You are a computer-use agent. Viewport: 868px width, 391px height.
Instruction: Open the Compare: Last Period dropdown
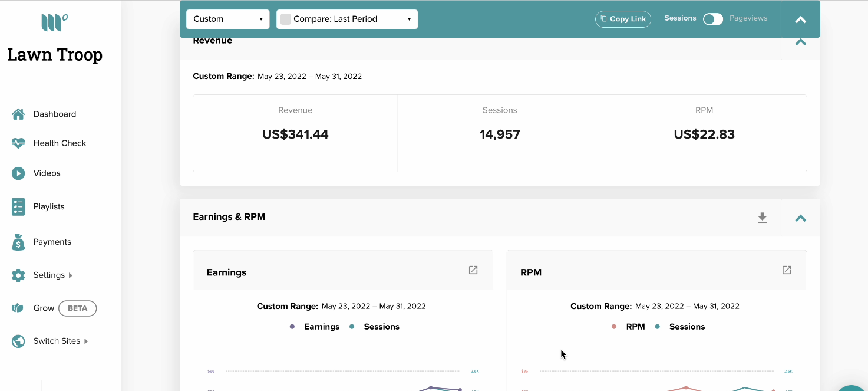(x=347, y=19)
